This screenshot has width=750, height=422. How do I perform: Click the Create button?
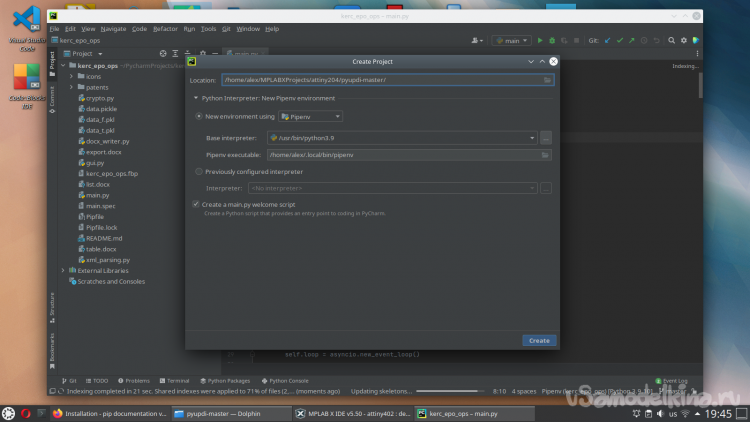coord(538,340)
